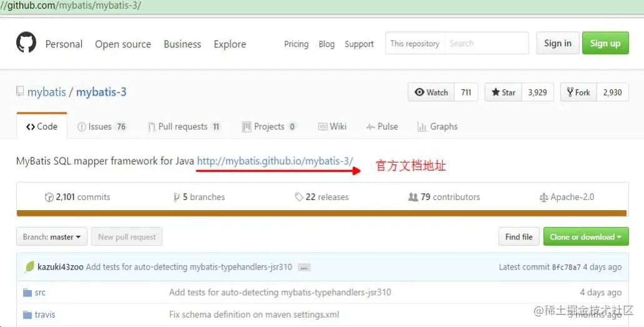The width and height of the screenshot is (644, 327).
Task: Open the Issues tab
Action: tap(101, 126)
